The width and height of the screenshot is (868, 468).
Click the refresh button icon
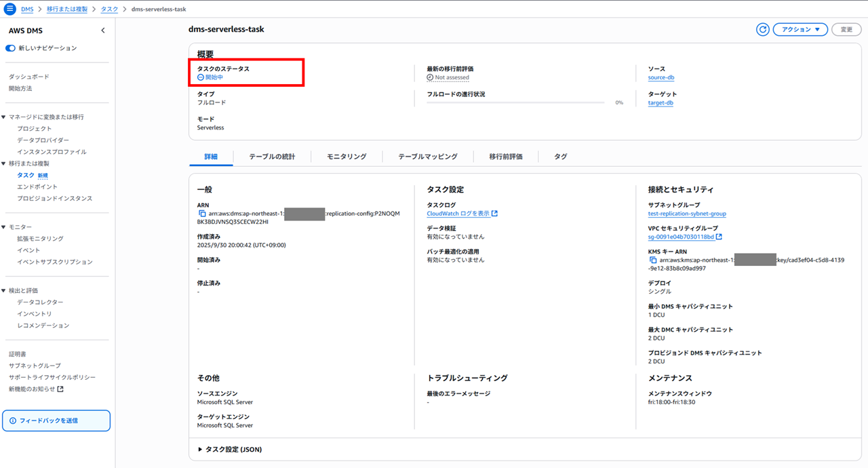[x=763, y=30]
